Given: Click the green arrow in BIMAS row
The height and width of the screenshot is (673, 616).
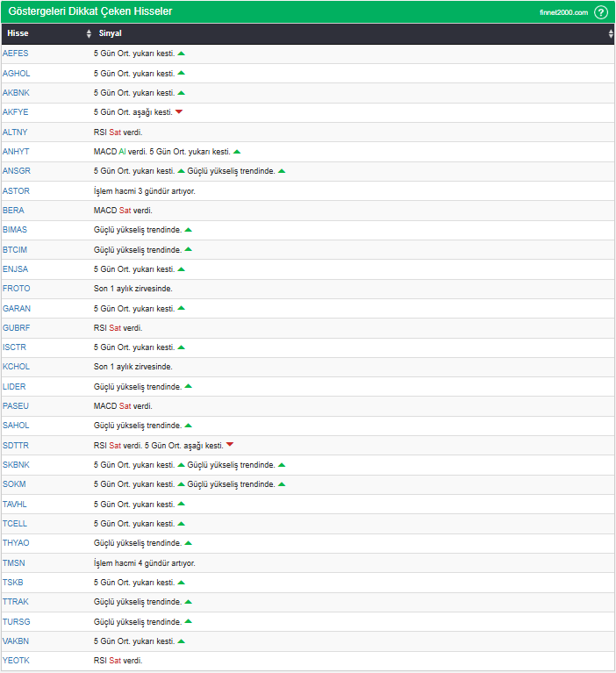Looking at the screenshot, I should pos(188,230).
